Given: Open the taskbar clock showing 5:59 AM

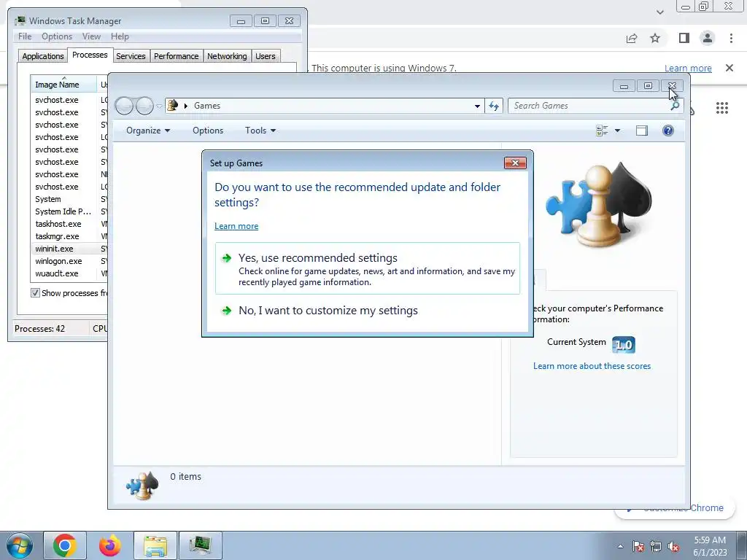Looking at the screenshot, I should point(710,546).
